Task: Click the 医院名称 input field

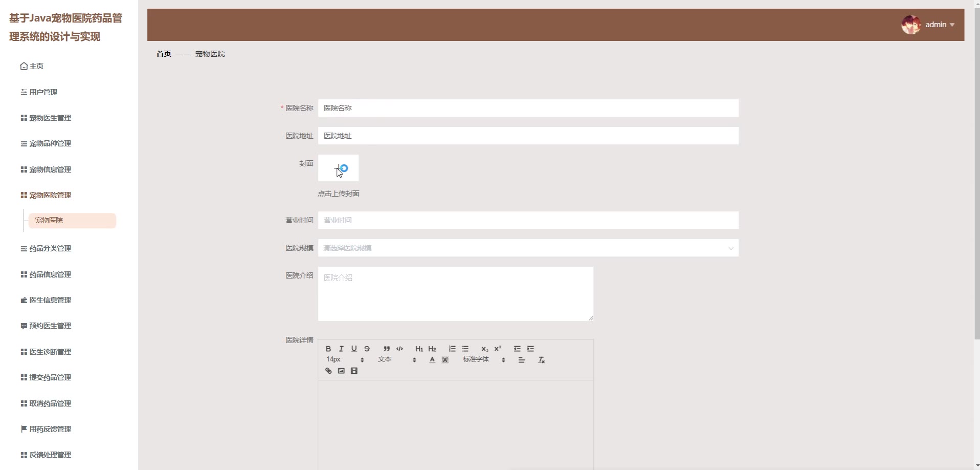Action: 528,108
